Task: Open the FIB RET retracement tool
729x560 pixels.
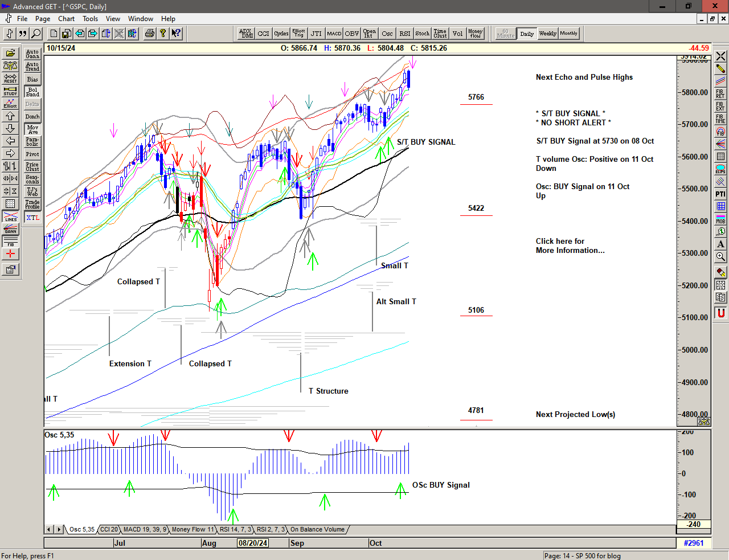Action: click(x=720, y=94)
